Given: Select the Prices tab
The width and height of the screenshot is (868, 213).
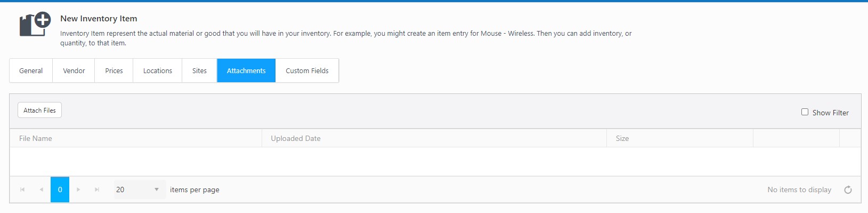Looking at the screenshot, I should (x=114, y=70).
